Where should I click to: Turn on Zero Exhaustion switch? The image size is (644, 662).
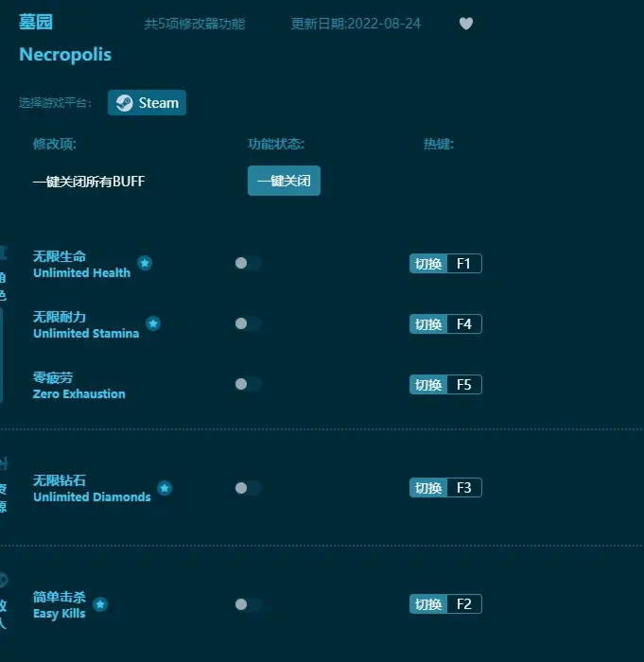click(248, 384)
